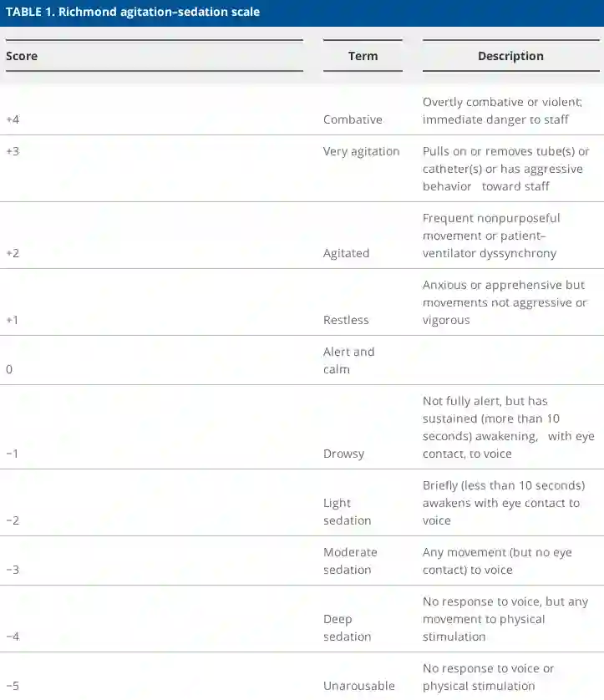Select the '0' score cell
The height and width of the screenshot is (700, 604).
click(9, 368)
